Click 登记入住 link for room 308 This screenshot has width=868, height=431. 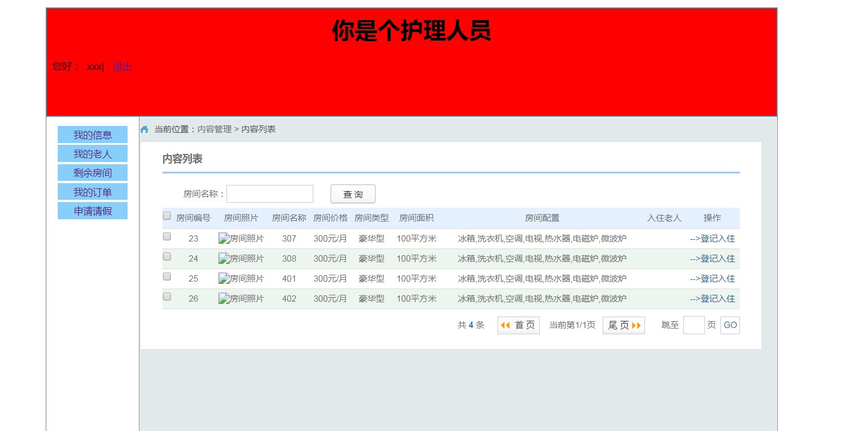point(712,259)
